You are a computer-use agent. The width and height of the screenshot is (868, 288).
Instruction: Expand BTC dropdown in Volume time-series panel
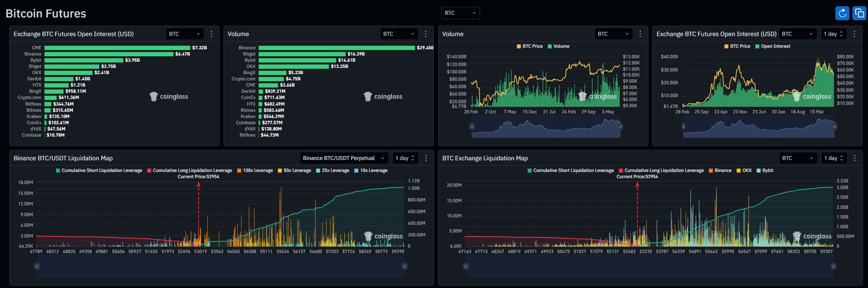(x=613, y=34)
